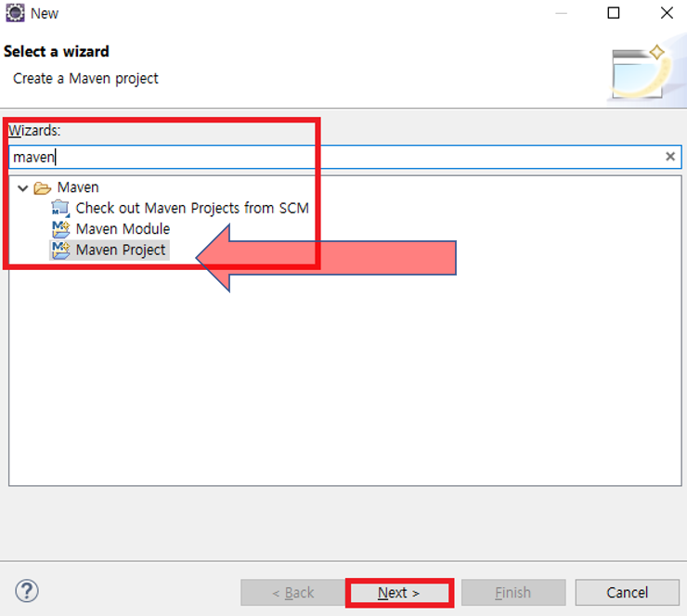The width and height of the screenshot is (687, 616).
Task: Clear the wizards filter text
Action: 670,156
